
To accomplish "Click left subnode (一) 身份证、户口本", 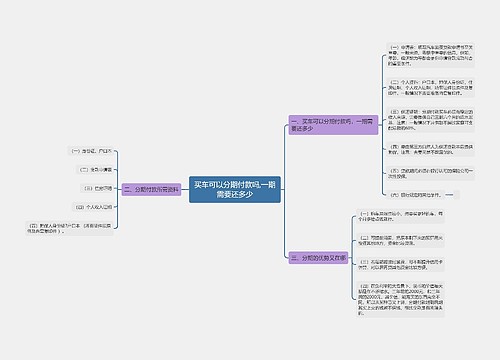I will [91, 151].
